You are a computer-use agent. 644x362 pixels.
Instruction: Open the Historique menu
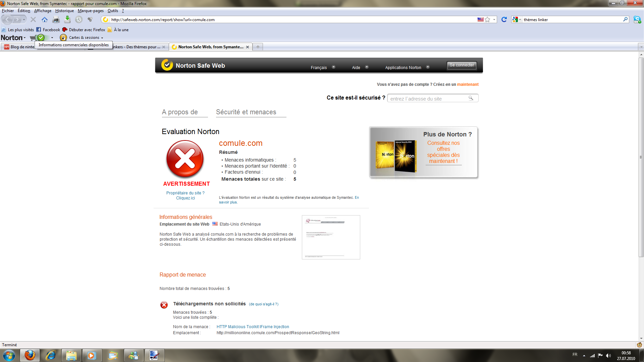pyautogui.click(x=64, y=11)
